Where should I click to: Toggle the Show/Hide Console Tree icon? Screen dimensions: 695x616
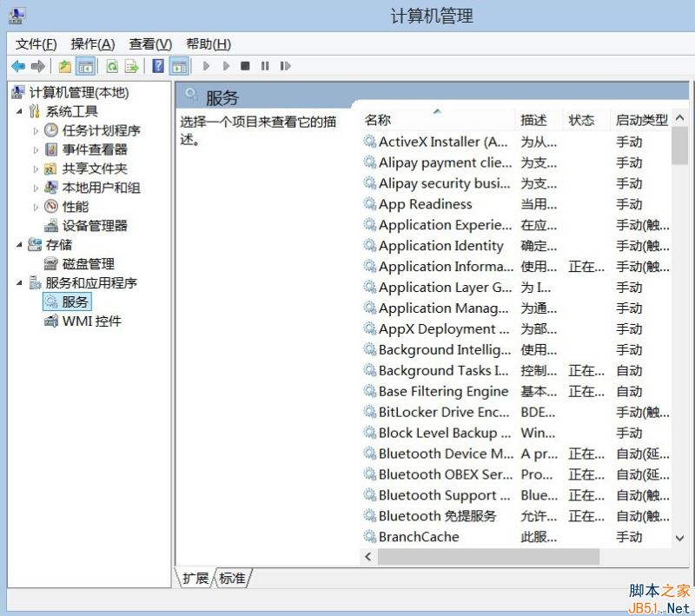(86, 67)
